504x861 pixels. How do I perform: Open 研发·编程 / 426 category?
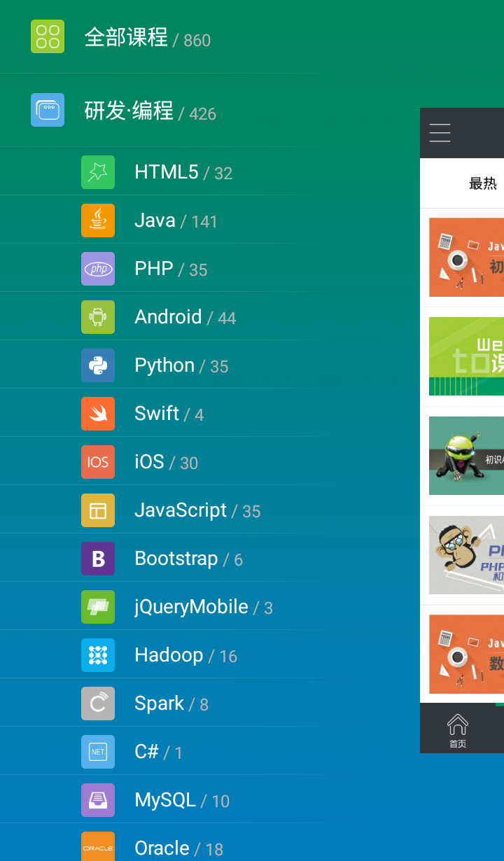pyautogui.click(x=150, y=111)
